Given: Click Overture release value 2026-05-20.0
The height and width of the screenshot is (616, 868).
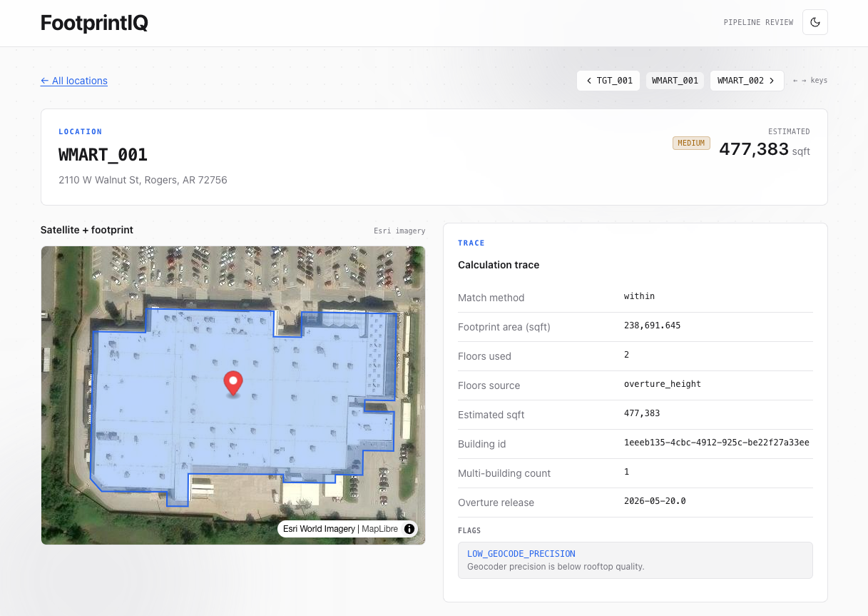Looking at the screenshot, I should click(655, 501).
